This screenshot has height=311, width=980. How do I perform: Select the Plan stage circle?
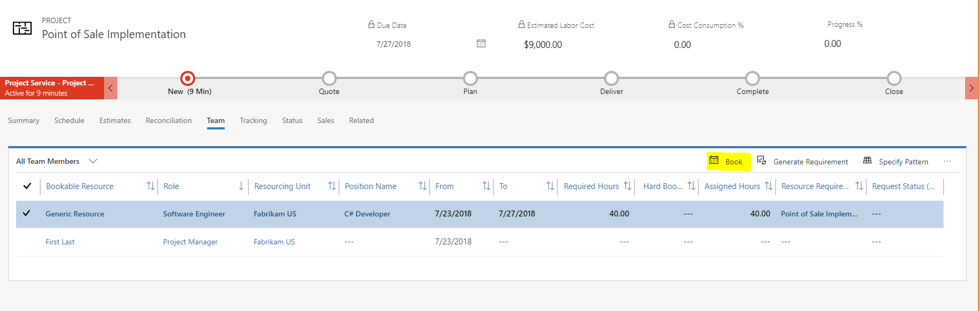[470, 78]
